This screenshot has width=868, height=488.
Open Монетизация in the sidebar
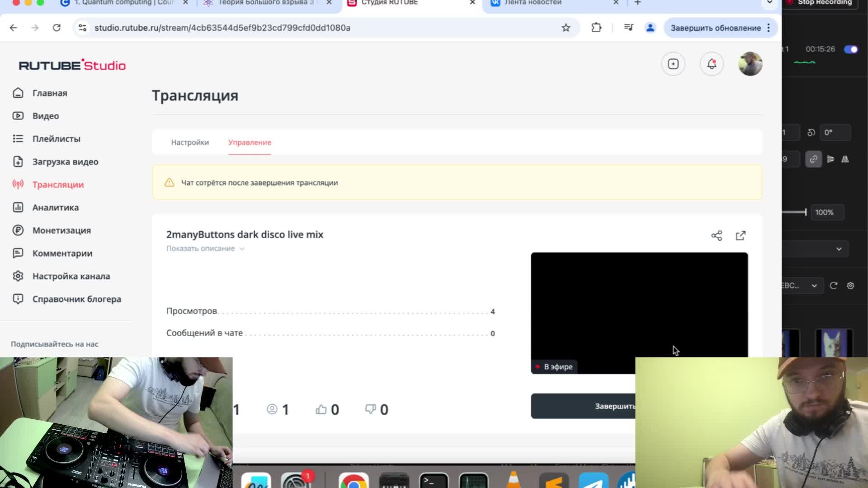[61, 230]
